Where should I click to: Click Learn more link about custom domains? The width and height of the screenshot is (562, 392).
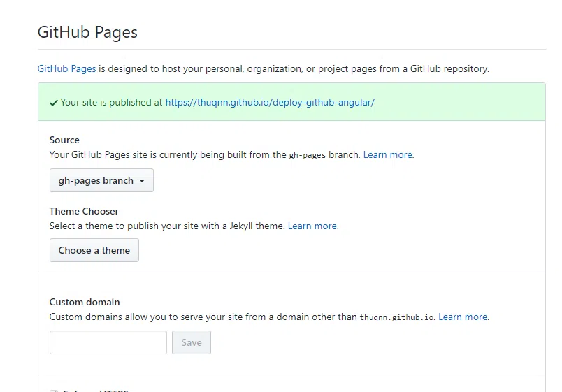463,317
